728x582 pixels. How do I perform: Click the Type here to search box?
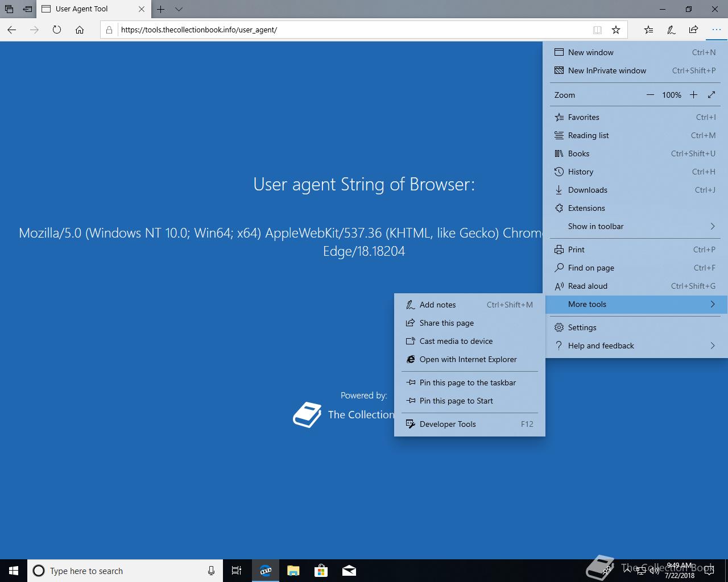coord(125,571)
